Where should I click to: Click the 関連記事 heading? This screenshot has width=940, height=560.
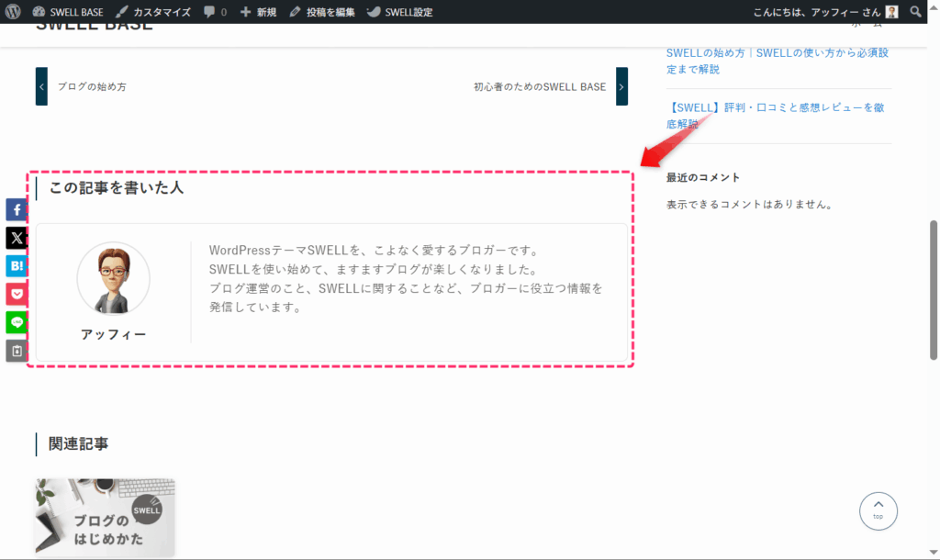pyautogui.click(x=78, y=443)
